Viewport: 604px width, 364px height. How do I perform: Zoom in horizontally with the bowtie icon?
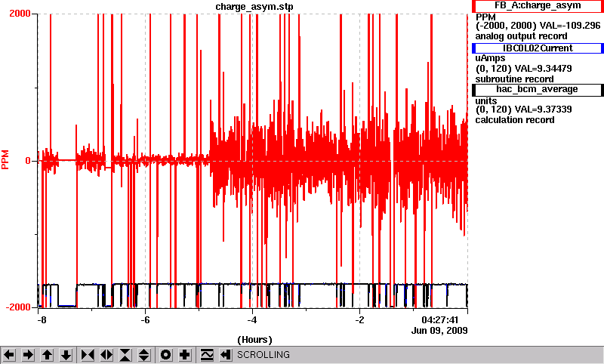[88, 355]
